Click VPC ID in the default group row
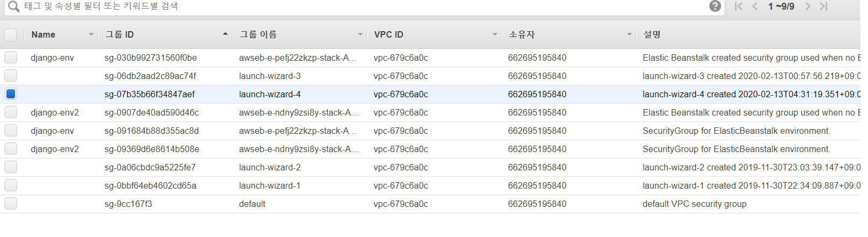This screenshot has height=237, width=868. coord(401,204)
